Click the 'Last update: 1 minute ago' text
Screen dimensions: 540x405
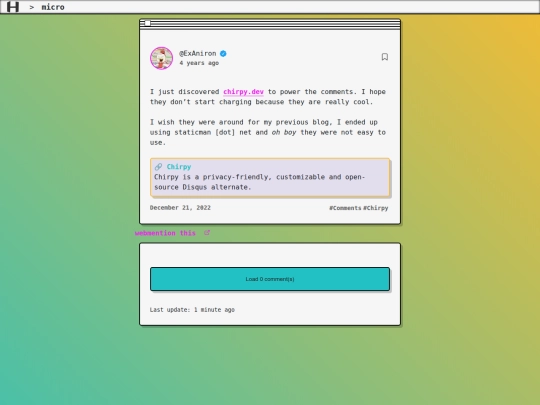[192, 310]
